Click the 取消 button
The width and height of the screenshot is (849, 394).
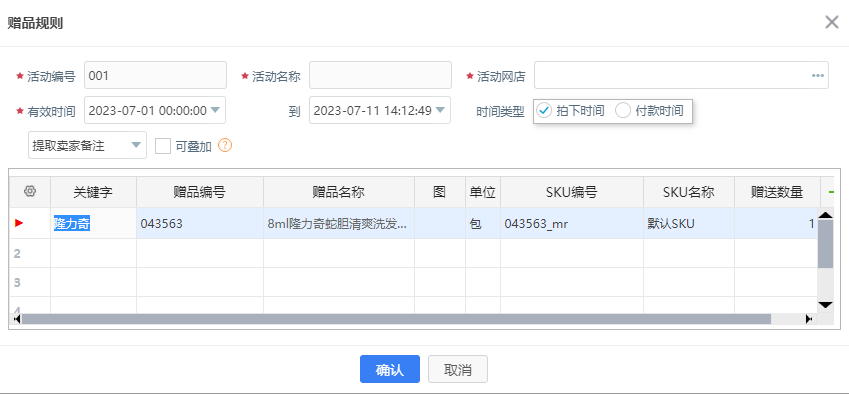click(x=458, y=370)
